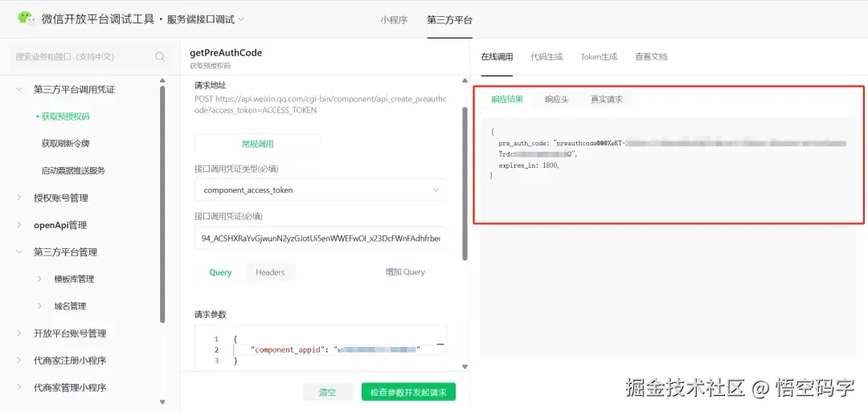868x412 pixels.
Task: Click the sidebar scrollbar down arrow
Action: click(162, 402)
